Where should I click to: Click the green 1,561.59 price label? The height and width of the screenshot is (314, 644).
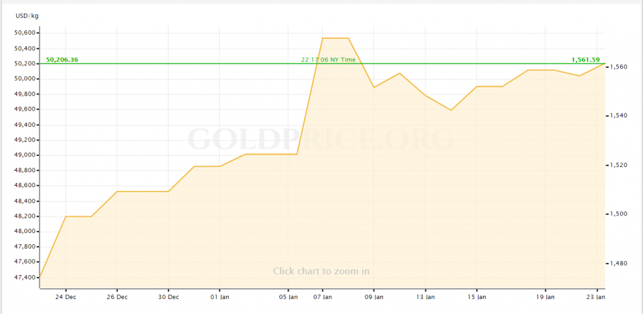(586, 60)
